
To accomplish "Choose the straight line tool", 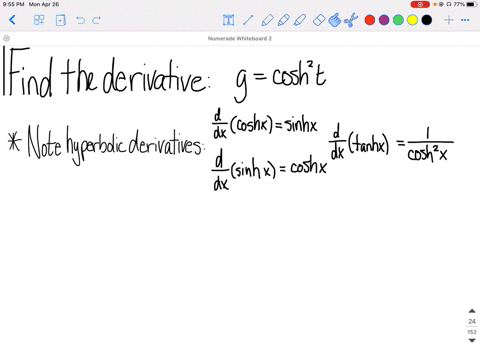I will tap(248, 20).
